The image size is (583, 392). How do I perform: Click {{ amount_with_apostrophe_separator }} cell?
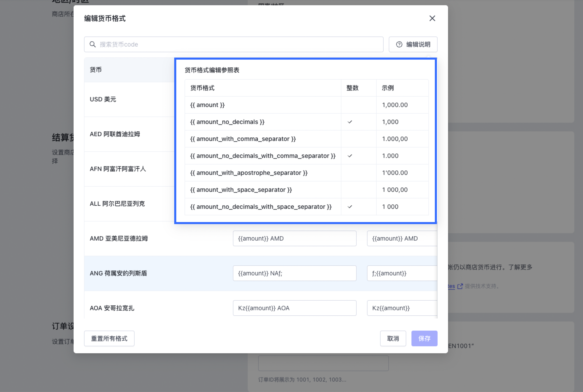263,173
